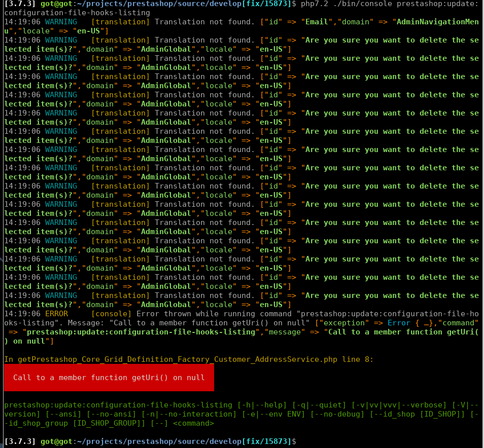This screenshot has width=484, height=448.
Task: Click the "[ID_SHOP_GROUP]]" usage argument
Action: tap(109, 423)
